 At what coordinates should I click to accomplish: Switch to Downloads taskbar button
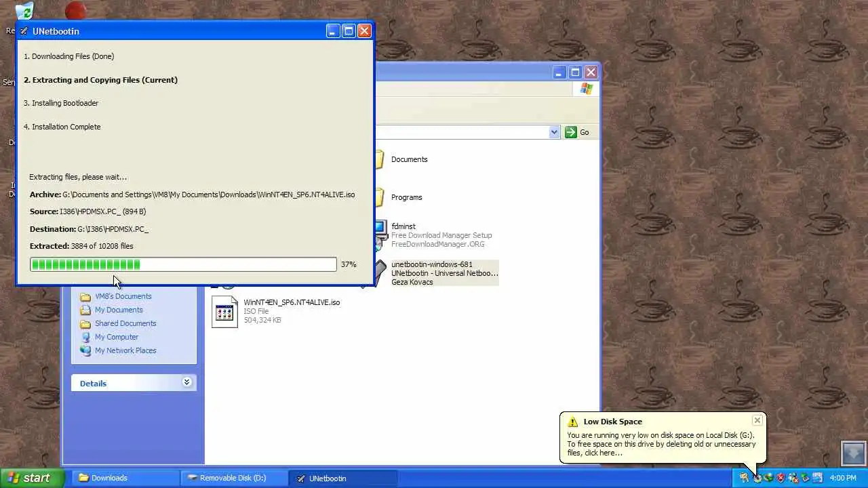pos(125,478)
